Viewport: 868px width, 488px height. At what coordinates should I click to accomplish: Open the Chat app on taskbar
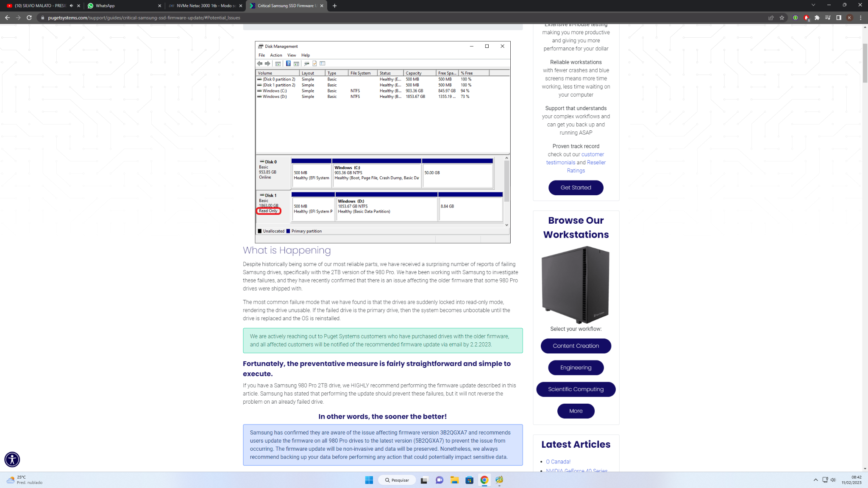[439, 480]
